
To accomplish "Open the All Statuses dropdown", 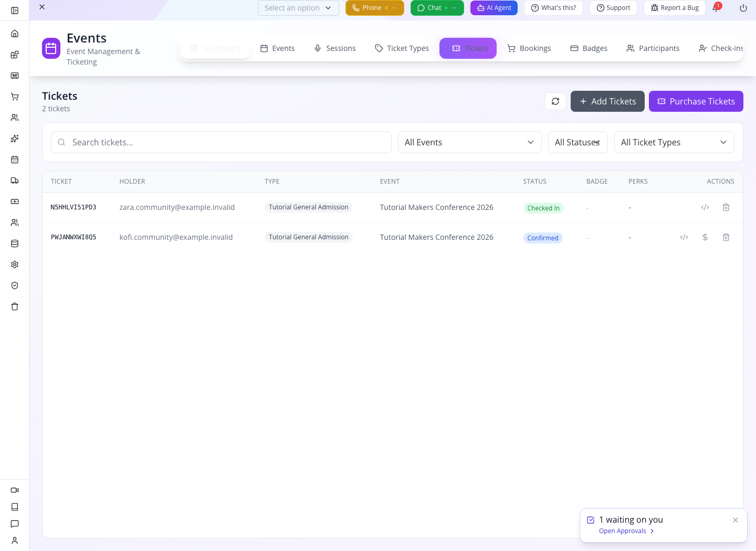I will tap(577, 142).
